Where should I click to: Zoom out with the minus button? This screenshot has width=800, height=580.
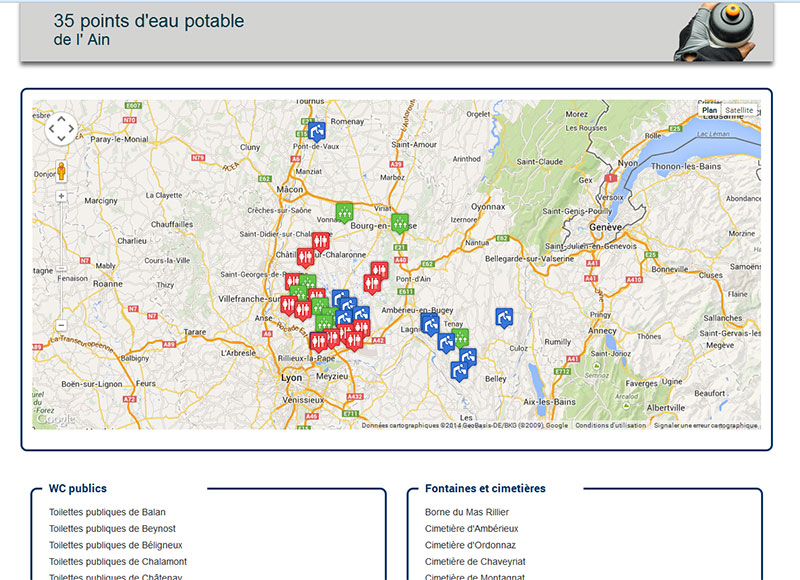coord(61,325)
